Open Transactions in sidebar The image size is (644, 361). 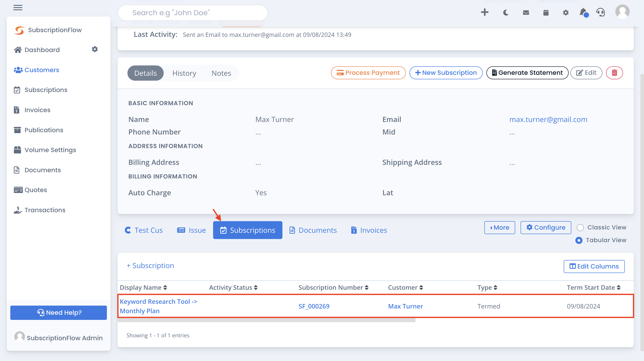pos(40,210)
